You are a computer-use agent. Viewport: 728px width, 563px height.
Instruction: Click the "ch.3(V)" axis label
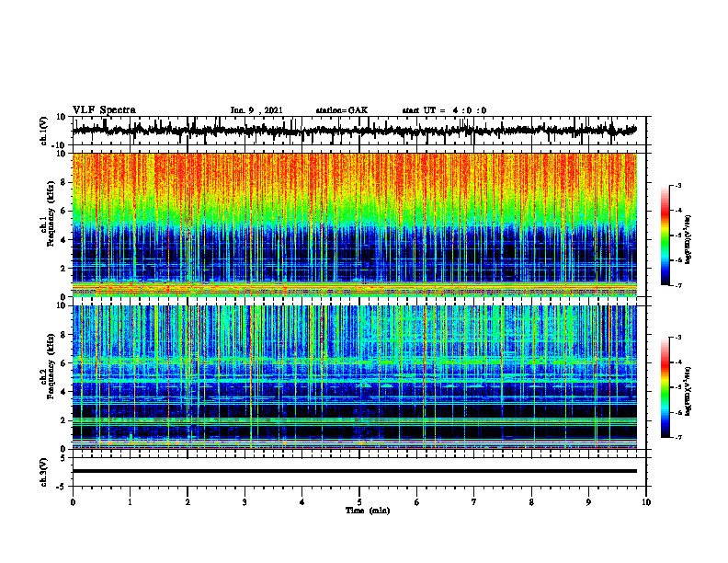[44, 472]
